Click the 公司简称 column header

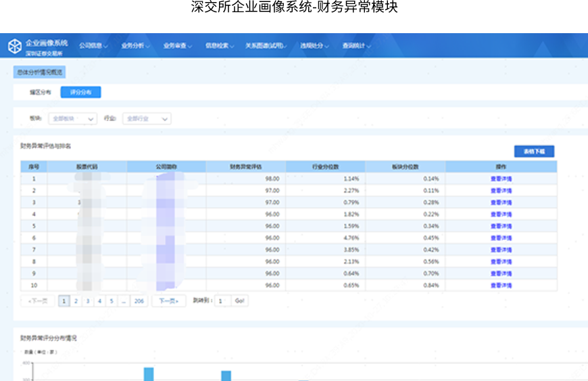166,166
